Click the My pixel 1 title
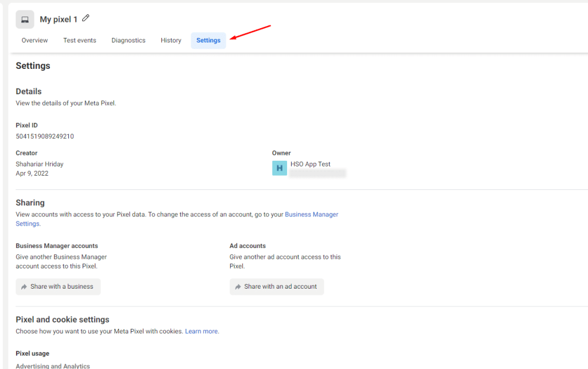588x369 pixels. [59, 20]
